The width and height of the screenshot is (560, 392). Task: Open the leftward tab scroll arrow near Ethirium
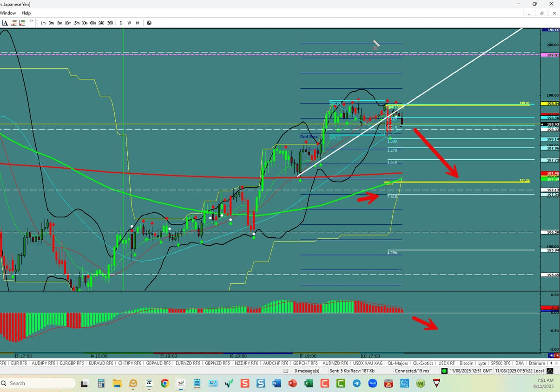click(x=551, y=363)
